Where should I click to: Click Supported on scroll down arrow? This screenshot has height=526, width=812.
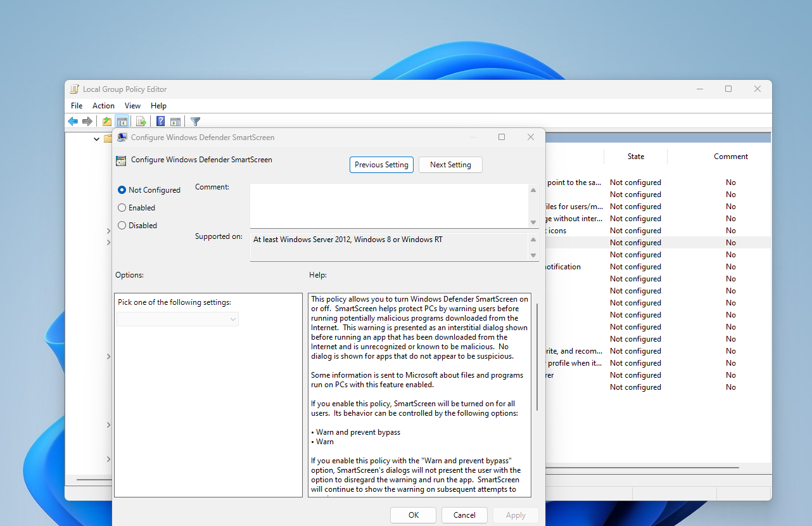533,255
